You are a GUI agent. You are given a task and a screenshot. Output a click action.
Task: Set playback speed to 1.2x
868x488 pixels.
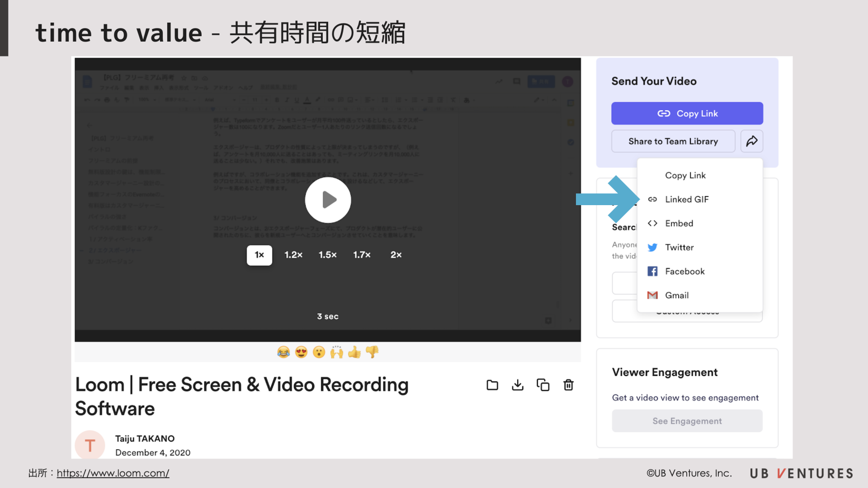coord(293,255)
